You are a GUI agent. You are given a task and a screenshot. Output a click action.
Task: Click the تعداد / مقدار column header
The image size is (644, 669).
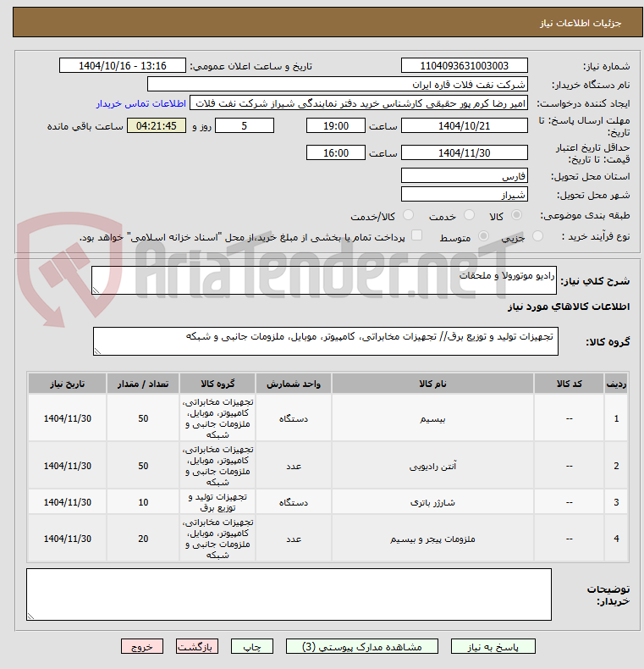pyautogui.click(x=143, y=384)
